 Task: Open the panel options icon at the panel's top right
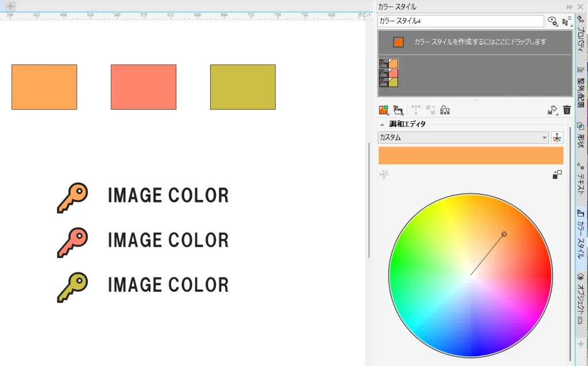coord(565,21)
